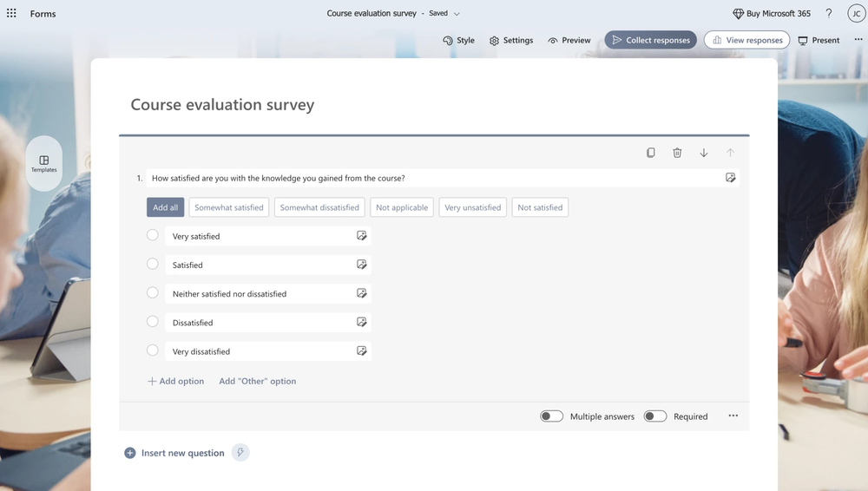Open the top-right more options menu
This screenshot has height=491, width=868.
[x=858, y=40]
